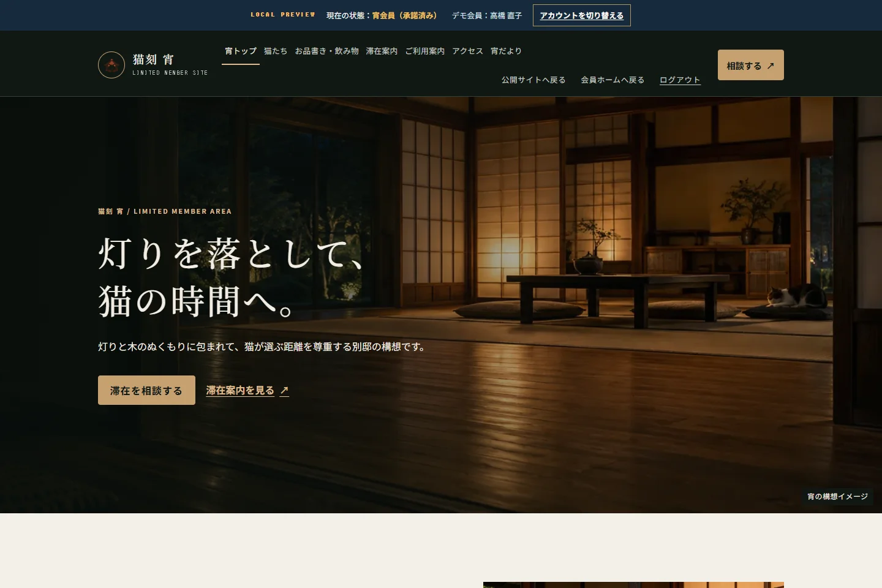Click the ログアウト link
The width and height of the screenshot is (882, 588).
pyautogui.click(x=680, y=80)
